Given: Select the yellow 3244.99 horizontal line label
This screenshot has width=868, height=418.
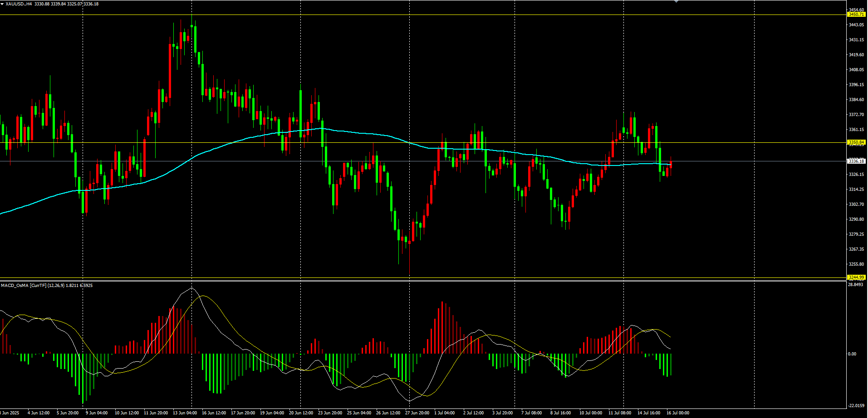Looking at the screenshot, I should [x=856, y=277].
